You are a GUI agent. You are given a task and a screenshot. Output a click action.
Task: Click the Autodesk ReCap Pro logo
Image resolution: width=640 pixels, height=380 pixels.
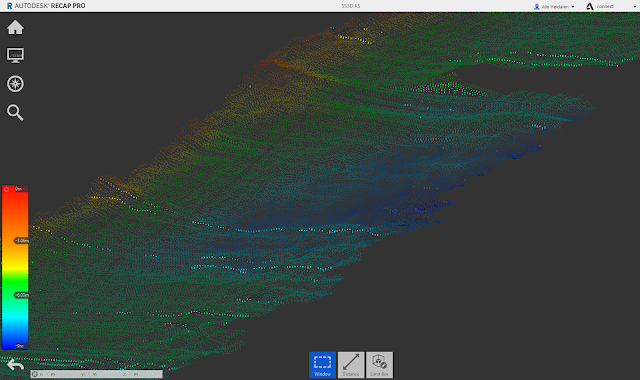pos(46,6)
